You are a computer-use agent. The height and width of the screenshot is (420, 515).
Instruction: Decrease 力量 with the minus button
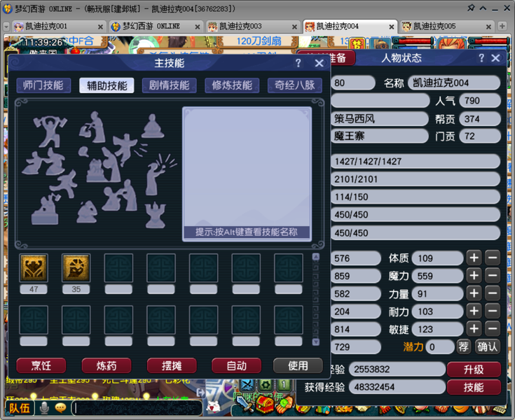pyautogui.click(x=493, y=293)
